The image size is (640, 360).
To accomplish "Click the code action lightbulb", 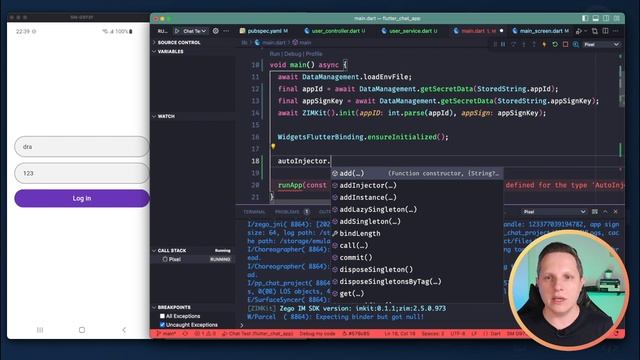I will 273,147.
